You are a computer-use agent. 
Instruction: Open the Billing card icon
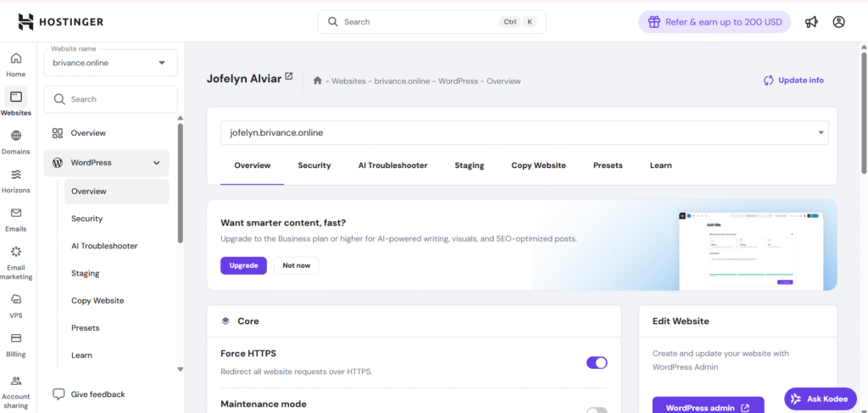pos(15,338)
